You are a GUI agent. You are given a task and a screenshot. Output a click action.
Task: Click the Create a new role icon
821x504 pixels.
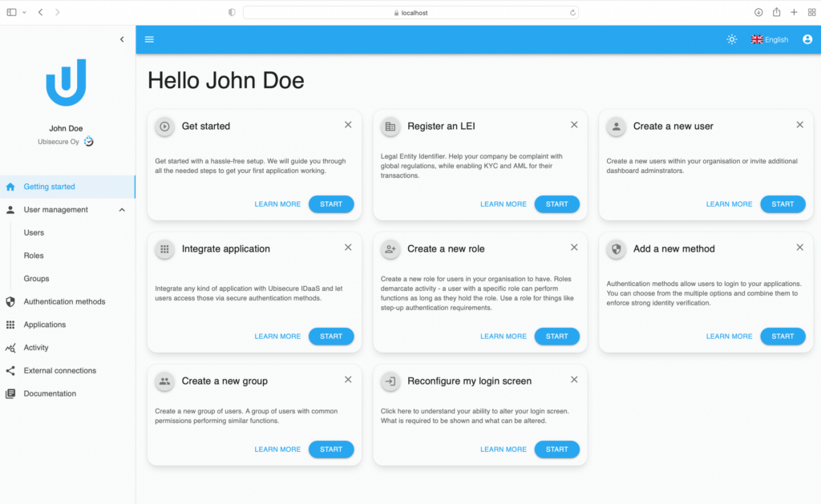390,249
